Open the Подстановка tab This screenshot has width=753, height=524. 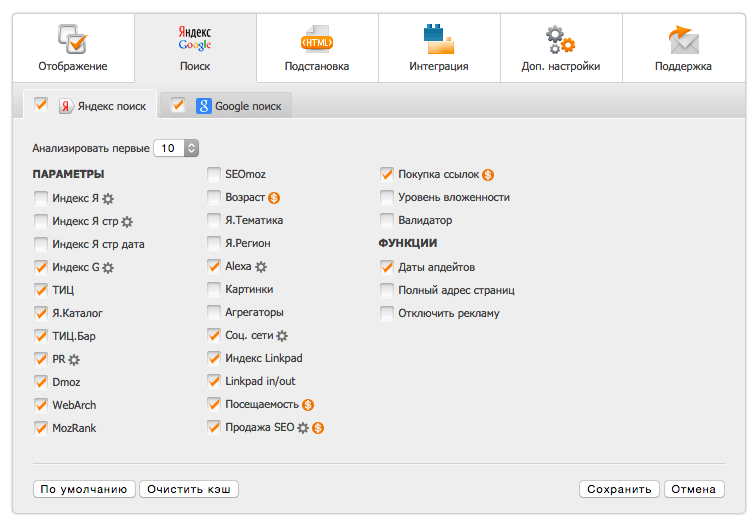tap(317, 48)
